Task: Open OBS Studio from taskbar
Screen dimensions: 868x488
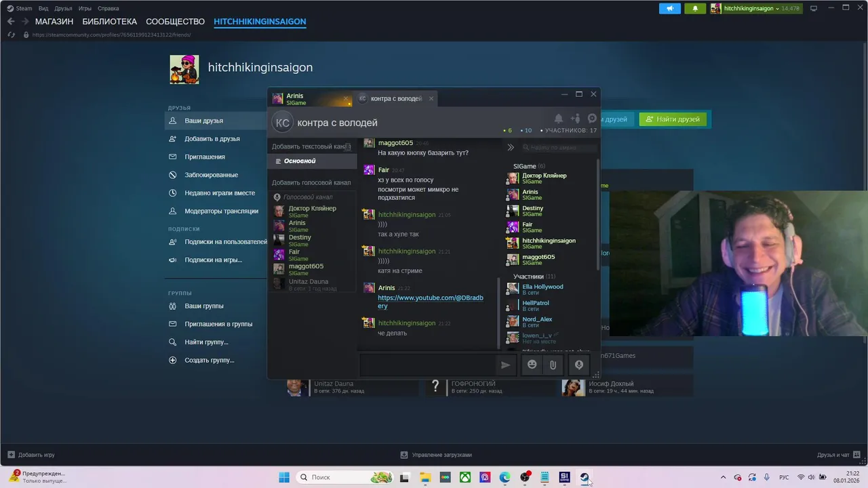Action: tap(525, 477)
